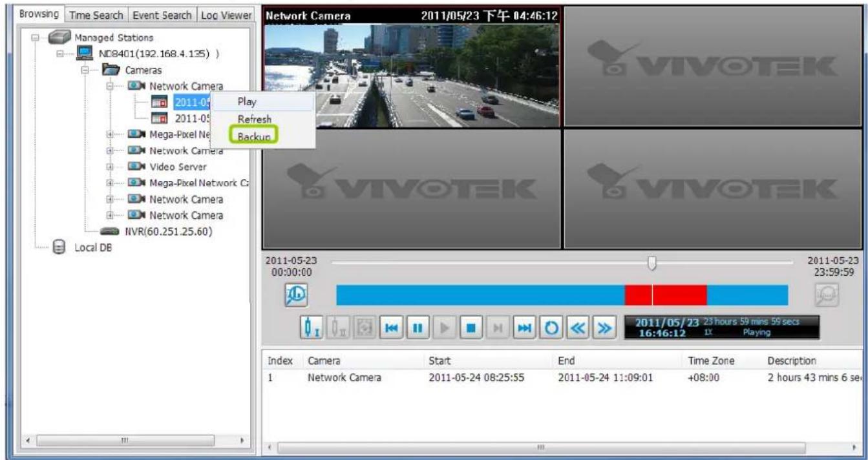This screenshot has width=868, height=460.
Task: Select the empty bottom-right video pane
Action: click(712, 189)
